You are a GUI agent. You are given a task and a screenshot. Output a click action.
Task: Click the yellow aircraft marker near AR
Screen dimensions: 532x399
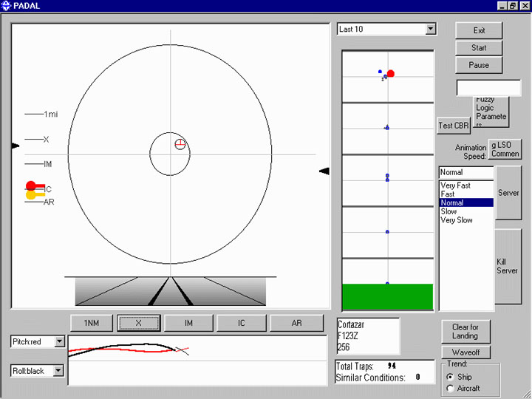click(x=31, y=195)
